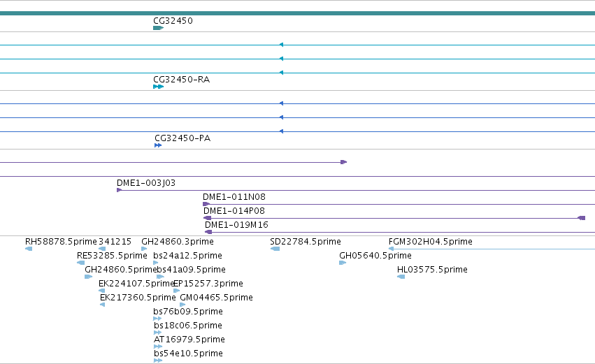Select the DME1-011N08 start arrow marker
This screenshot has width=595, height=364.
pyautogui.click(x=206, y=205)
